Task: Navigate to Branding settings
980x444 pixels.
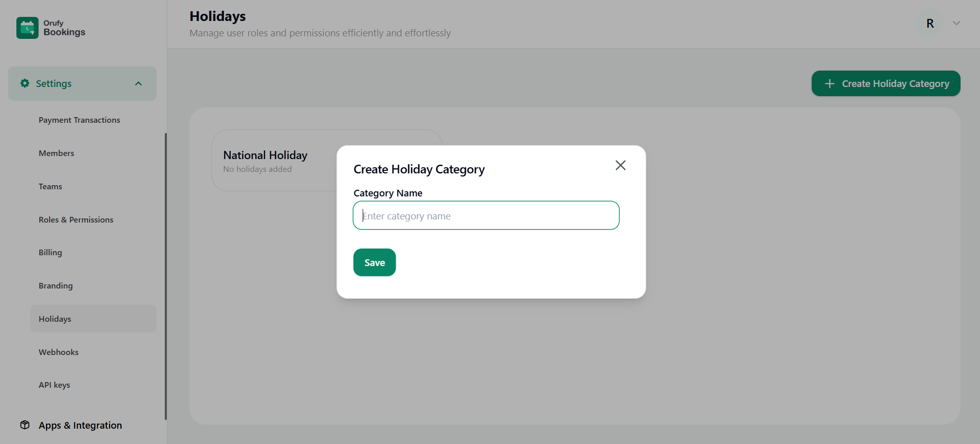Action: pyautogui.click(x=55, y=286)
